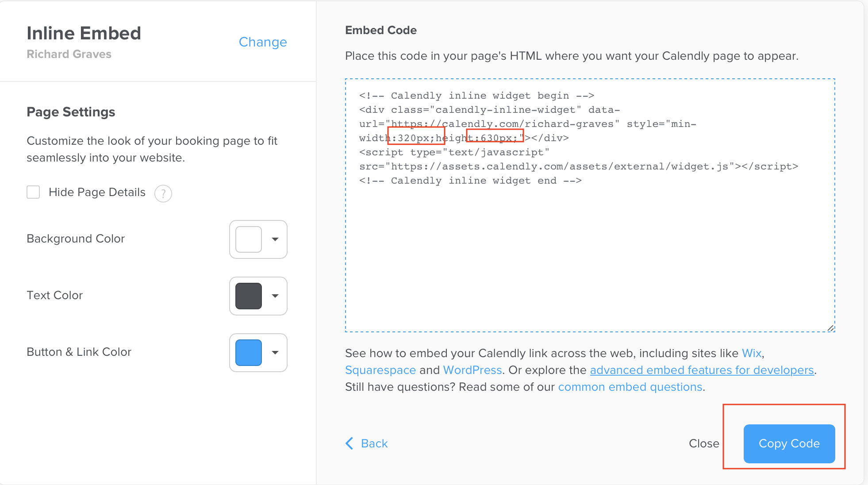Screen dimensions: 868x485
Task: Click the textarea resize handle corner
Action: 830,328
